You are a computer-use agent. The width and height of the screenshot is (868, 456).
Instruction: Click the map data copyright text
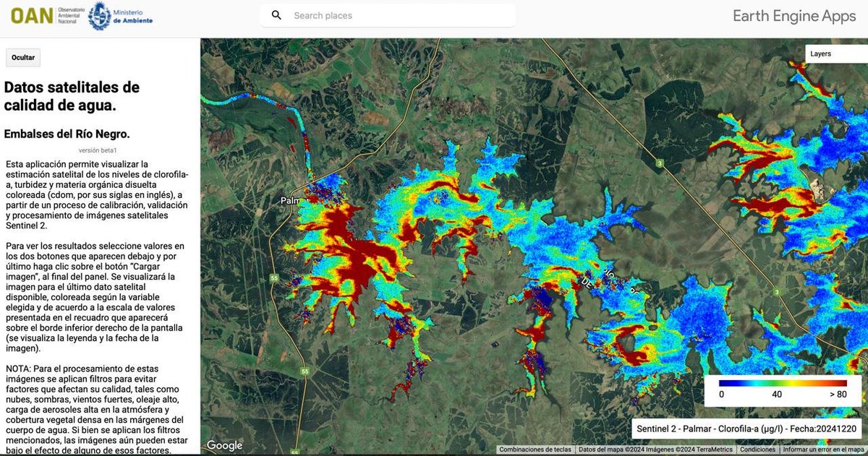coord(655,449)
